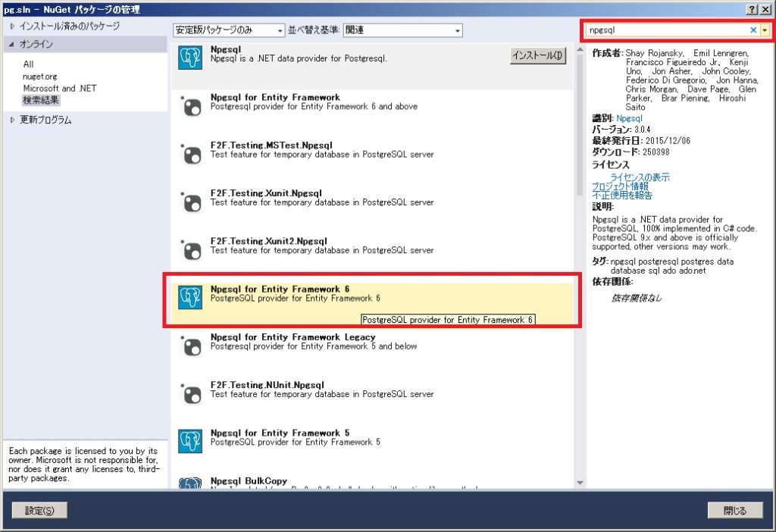Open the ライセンスの表示 link
This screenshot has height=532, width=776.
[x=640, y=177]
